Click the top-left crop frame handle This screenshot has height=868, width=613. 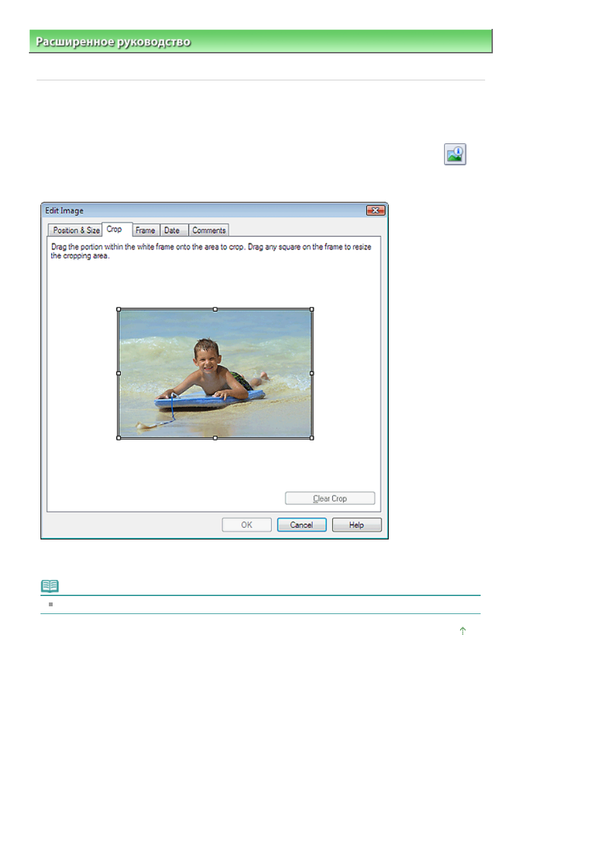(118, 309)
